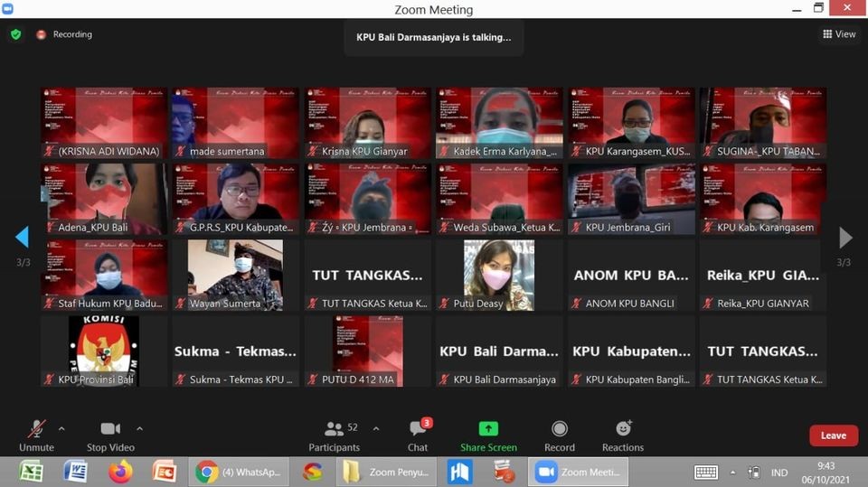Expand the Participants options chevron

[376, 428]
